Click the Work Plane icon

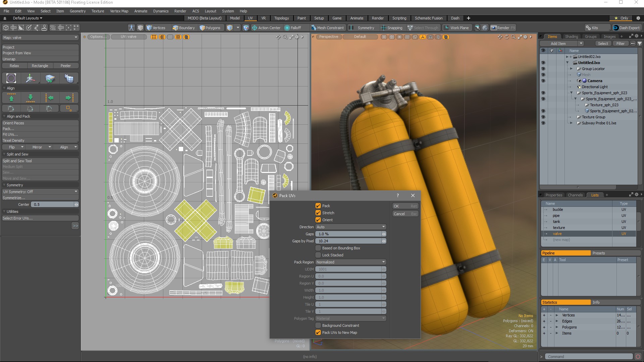tap(446, 27)
